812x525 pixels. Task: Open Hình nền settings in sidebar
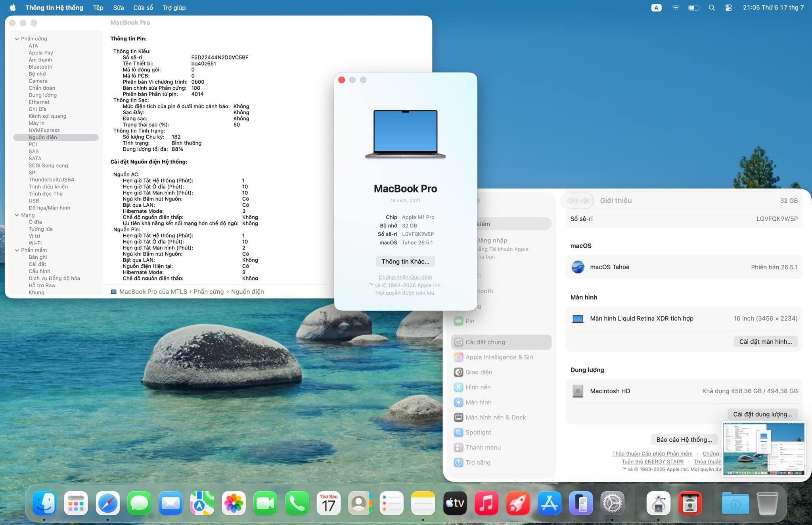[501, 387]
